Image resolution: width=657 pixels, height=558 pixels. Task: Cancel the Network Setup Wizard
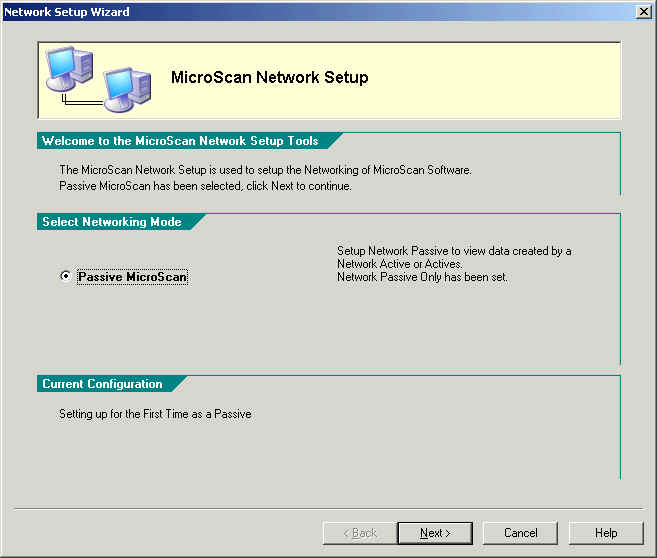pos(520,533)
